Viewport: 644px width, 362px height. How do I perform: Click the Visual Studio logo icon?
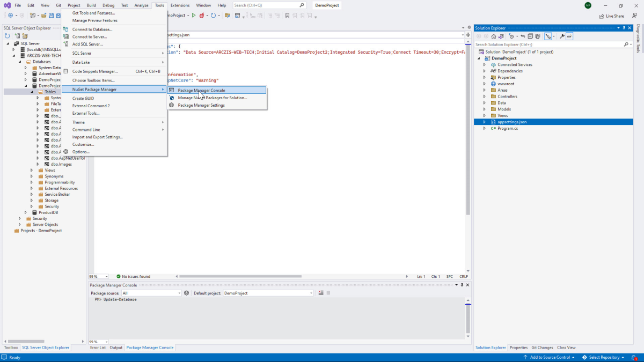click(x=8, y=5)
